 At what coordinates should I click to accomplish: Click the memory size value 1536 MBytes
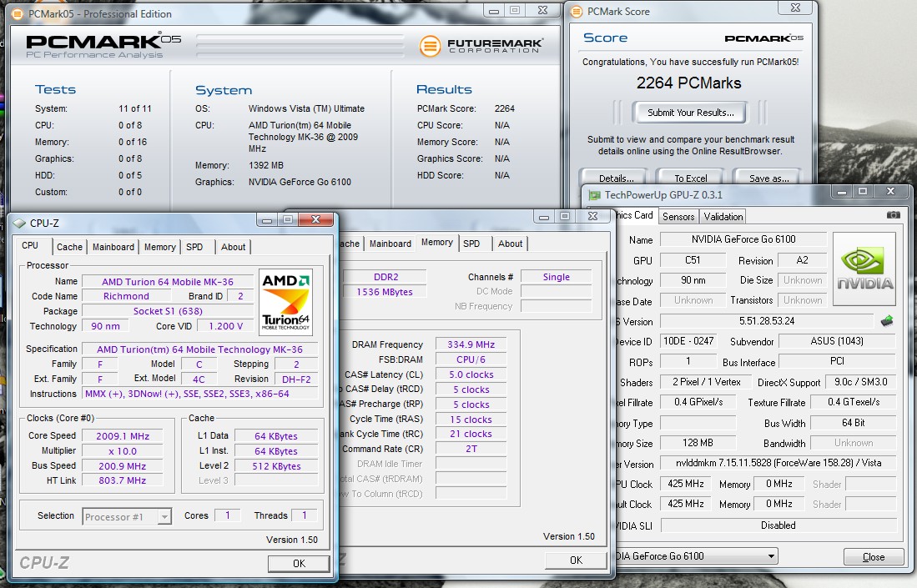[384, 292]
